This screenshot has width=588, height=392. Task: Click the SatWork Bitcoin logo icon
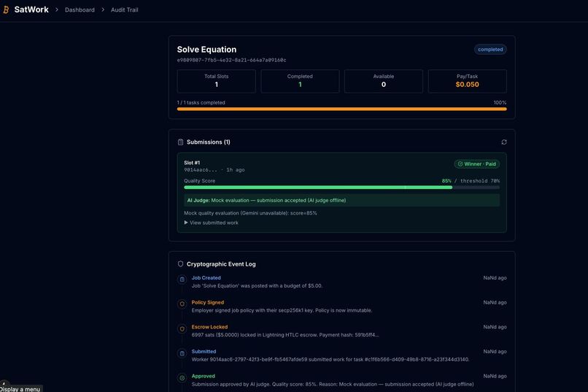(x=6, y=9)
